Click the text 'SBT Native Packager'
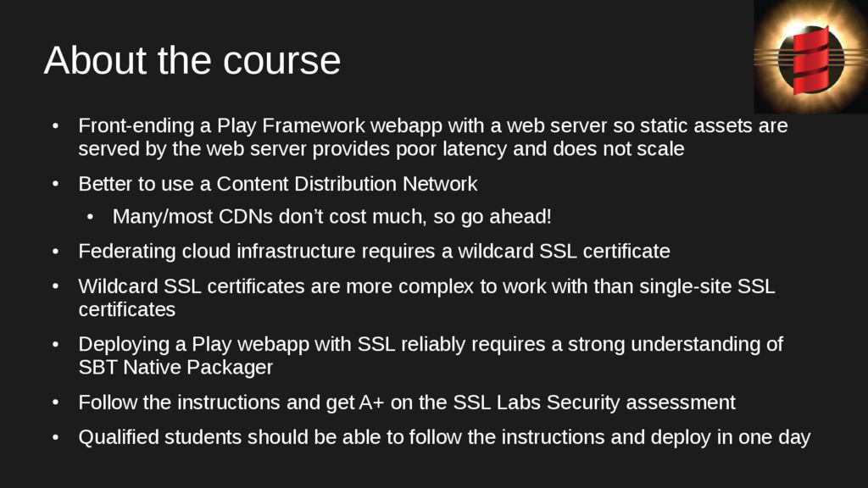The height and width of the screenshot is (488, 868). (175, 368)
